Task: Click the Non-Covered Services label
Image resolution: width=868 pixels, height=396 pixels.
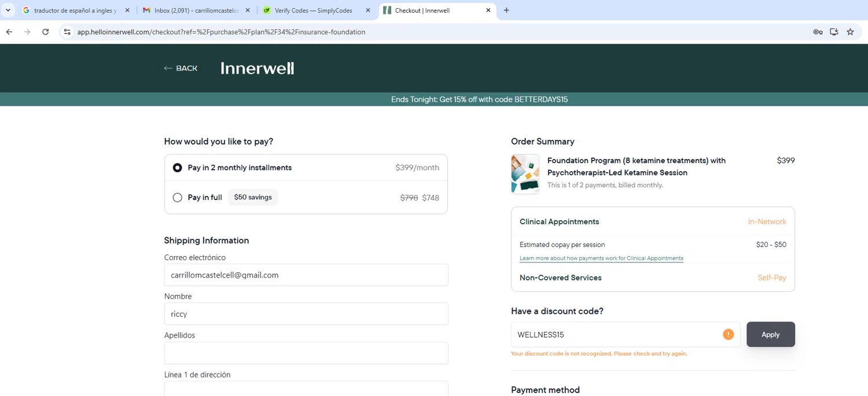Action: point(561,278)
